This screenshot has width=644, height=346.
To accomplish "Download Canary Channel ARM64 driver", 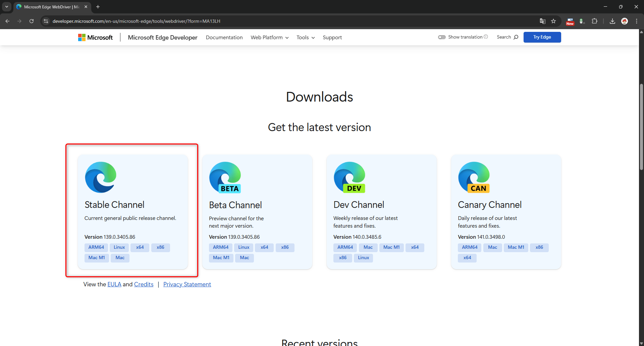I will click(470, 247).
